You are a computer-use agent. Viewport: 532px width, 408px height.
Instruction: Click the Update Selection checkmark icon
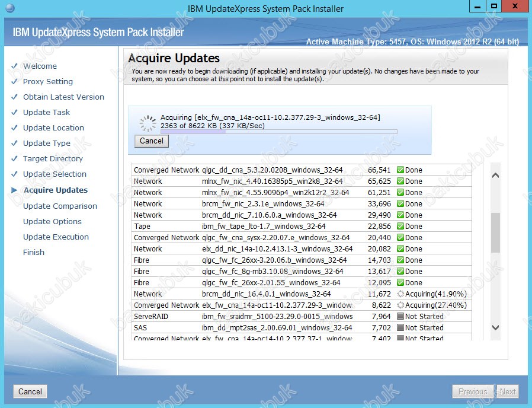point(14,174)
